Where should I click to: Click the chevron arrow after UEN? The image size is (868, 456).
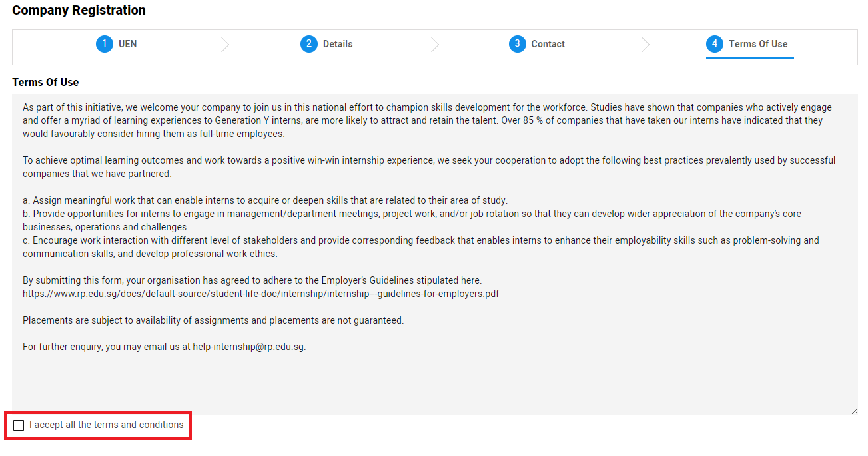pyautogui.click(x=225, y=45)
